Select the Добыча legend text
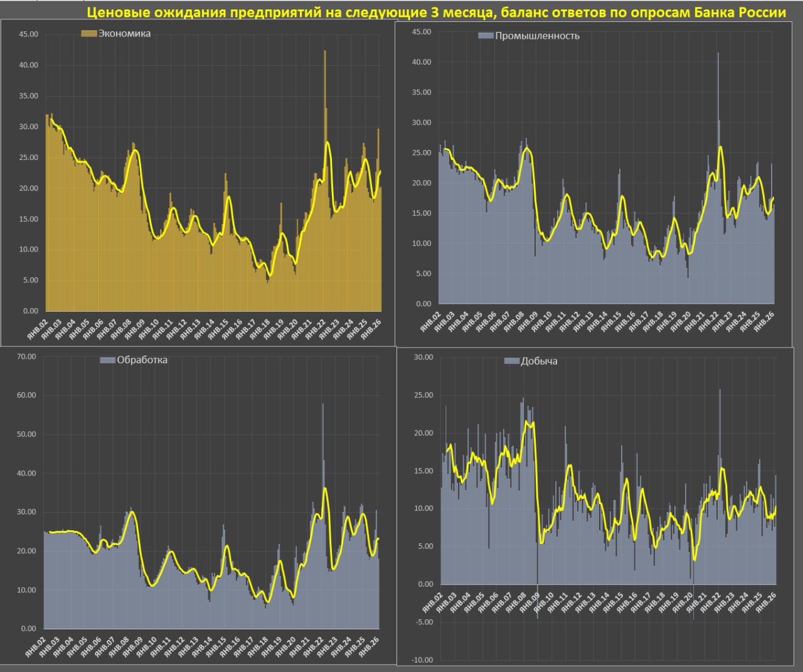The width and height of the screenshot is (803, 672). coord(539,361)
